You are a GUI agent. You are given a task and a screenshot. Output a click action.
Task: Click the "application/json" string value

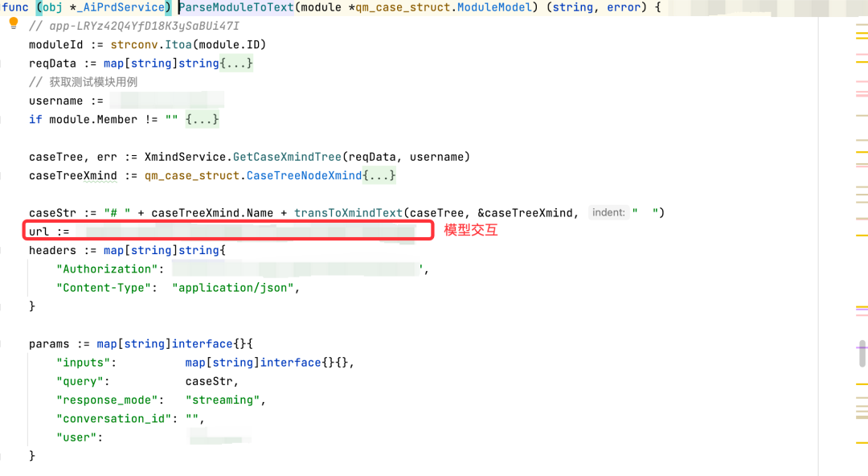point(232,288)
